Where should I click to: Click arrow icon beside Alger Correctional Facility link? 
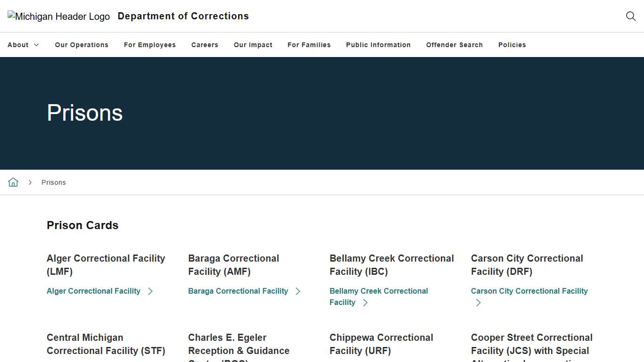click(x=150, y=291)
